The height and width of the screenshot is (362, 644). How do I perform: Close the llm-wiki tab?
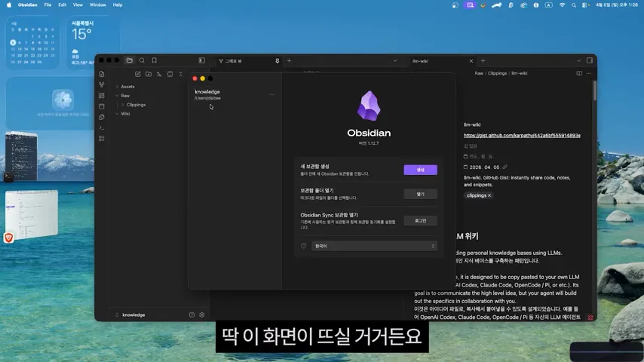tap(471, 61)
